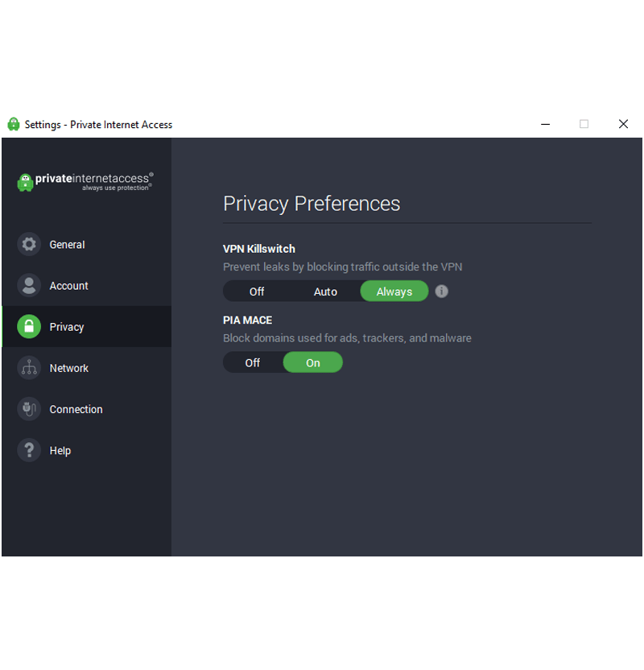Turn PIA MACE Off
This screenshot has width=644, height=670.
253,362
